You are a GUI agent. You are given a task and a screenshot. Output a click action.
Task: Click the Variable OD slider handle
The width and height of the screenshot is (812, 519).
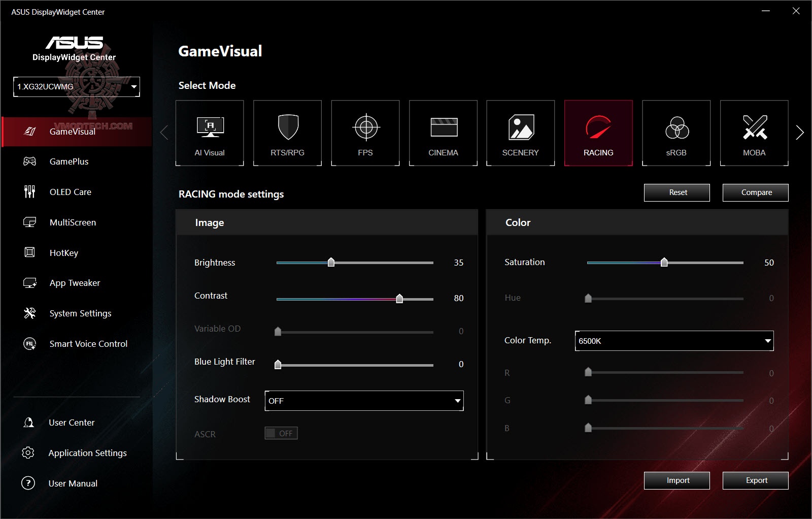click(278, 331)
